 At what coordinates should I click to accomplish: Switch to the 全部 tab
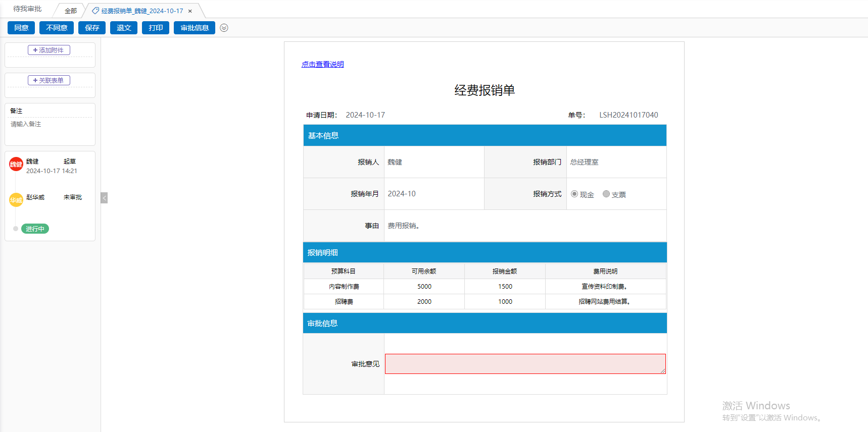pyautogui.click(x=71, y=11)
